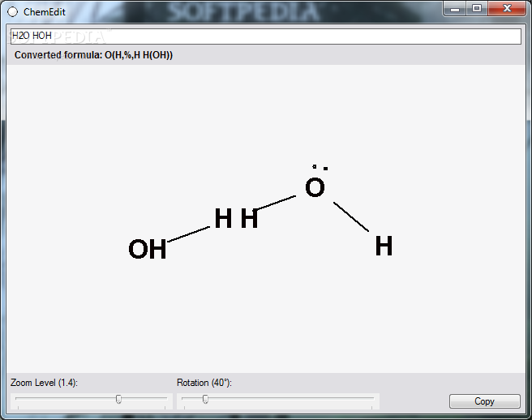The image size is (532, 420).
Task: Click the OH group in the drawing
Action: pyautogui.click(x=148, y=249)
